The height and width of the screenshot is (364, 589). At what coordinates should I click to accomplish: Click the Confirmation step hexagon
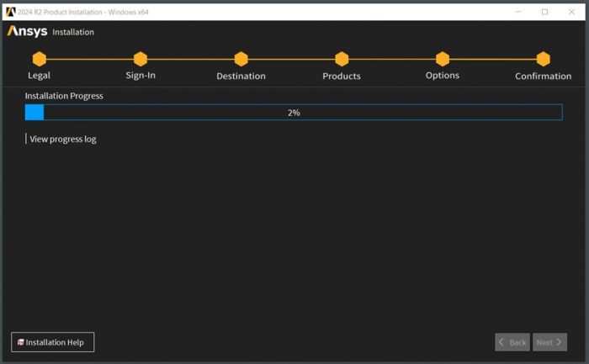tap(543, 59)
